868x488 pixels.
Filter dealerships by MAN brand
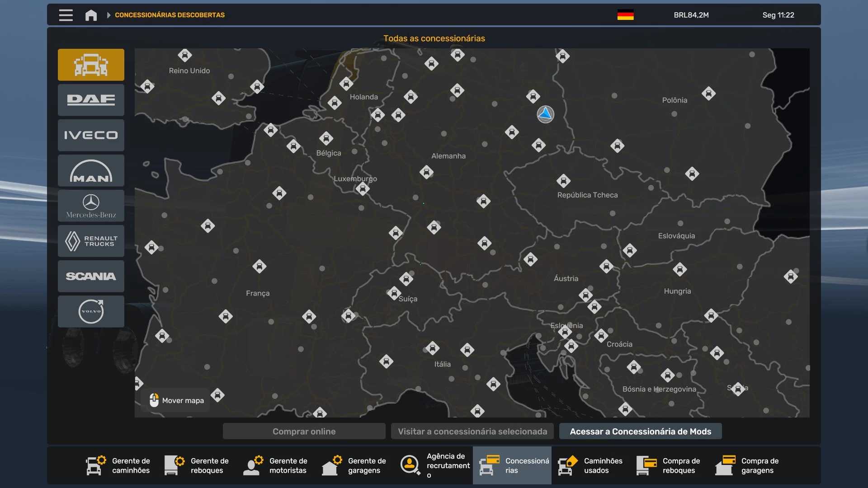(91, 170)
